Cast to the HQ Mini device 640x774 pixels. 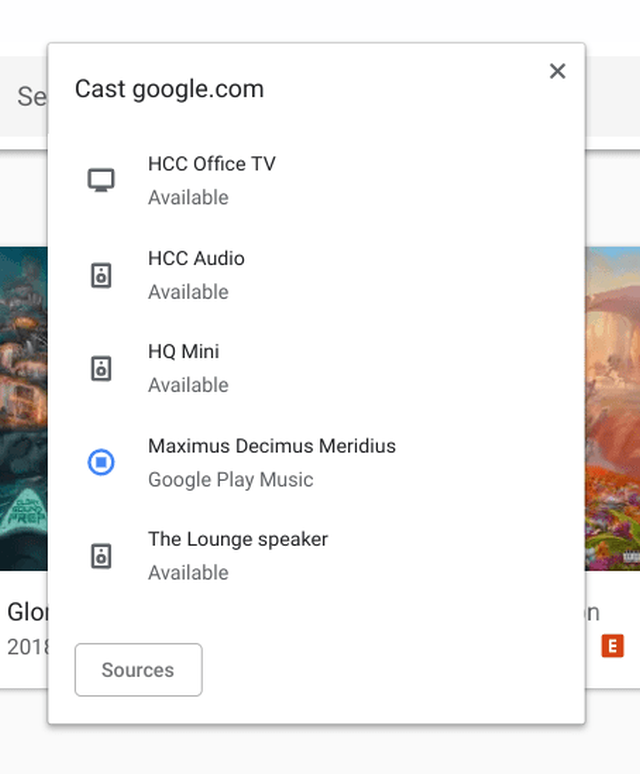tap(184, 352)
